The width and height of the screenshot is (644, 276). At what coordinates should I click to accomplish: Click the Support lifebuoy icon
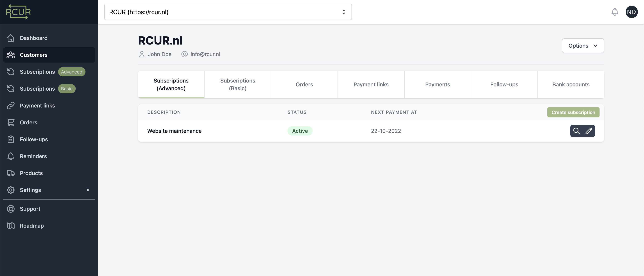click(x=11, y=209)
